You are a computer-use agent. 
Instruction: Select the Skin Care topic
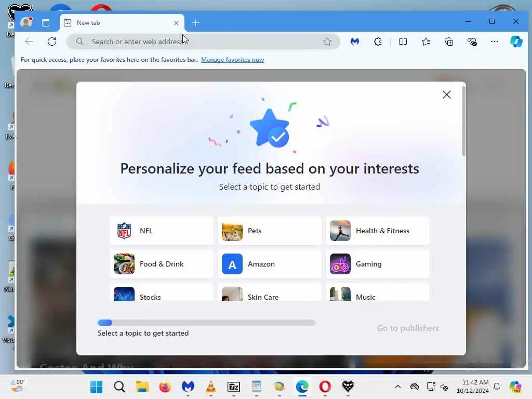[270, 292]
